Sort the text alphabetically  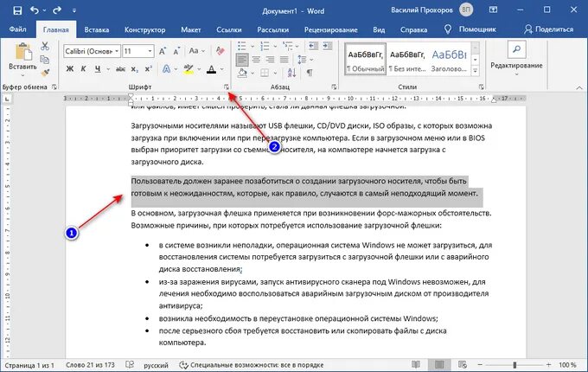pos(292,73)
